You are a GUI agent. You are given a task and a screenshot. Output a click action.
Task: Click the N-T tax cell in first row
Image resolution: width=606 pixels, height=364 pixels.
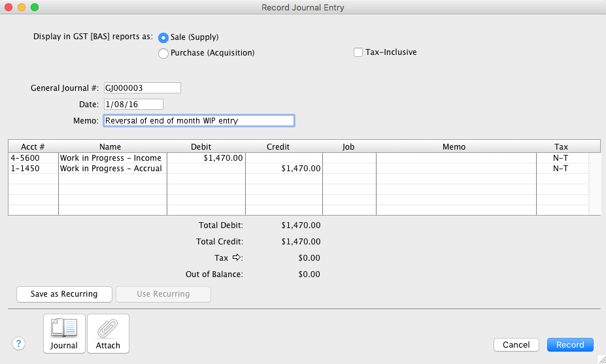click(x=560, y=158)
